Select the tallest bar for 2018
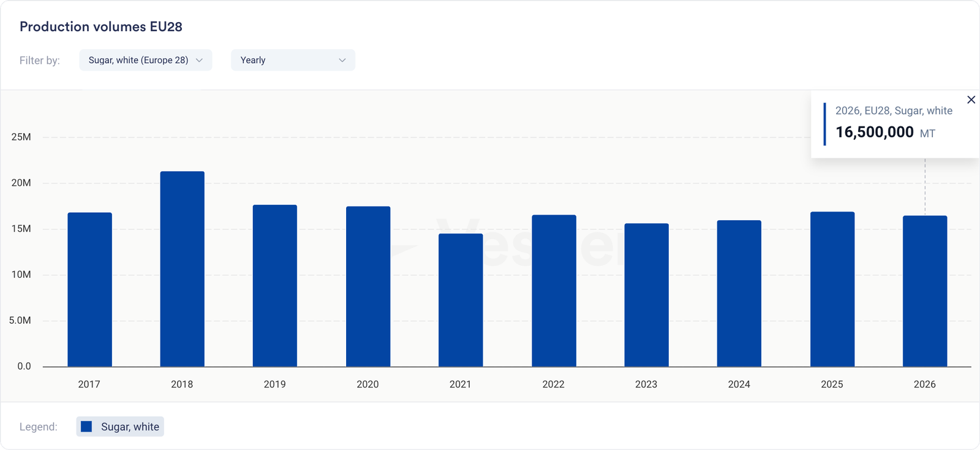 tap(182, 269)
